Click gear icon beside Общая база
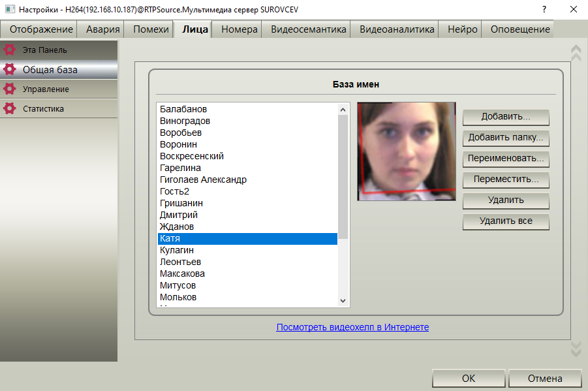 click(x=9, y=69)
